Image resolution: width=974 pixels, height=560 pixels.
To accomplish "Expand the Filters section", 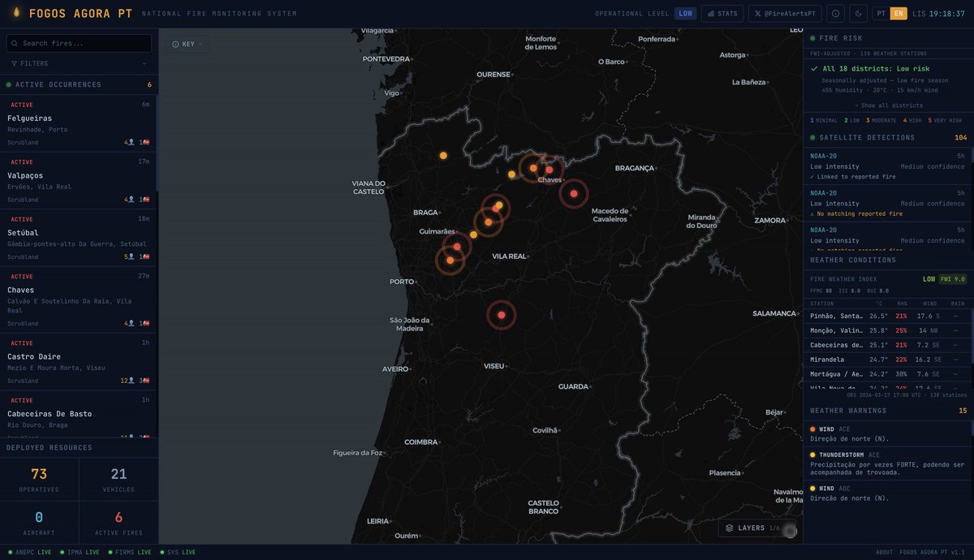I will pos(79,63).
